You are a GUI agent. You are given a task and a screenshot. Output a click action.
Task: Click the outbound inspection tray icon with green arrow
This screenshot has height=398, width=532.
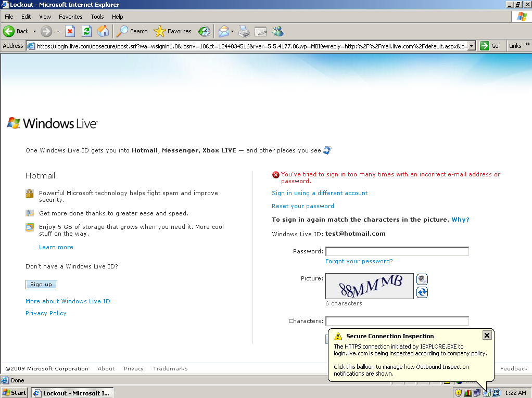coord(487,393)
